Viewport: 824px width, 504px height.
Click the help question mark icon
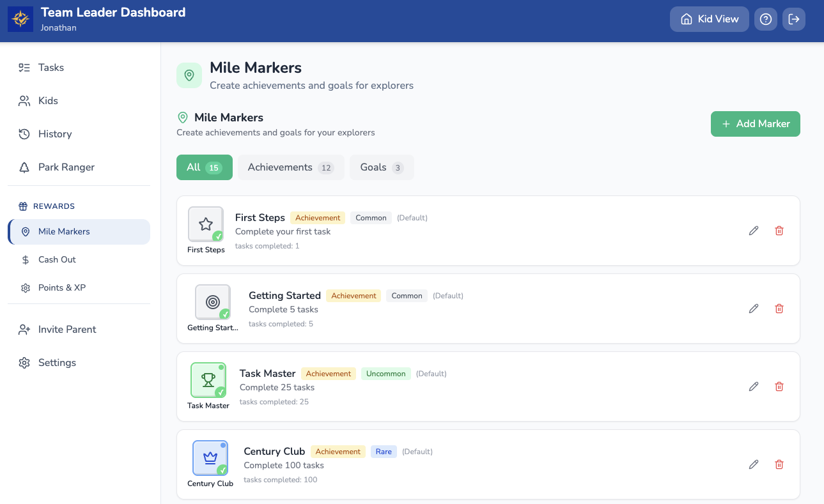(x=765, y=19)
